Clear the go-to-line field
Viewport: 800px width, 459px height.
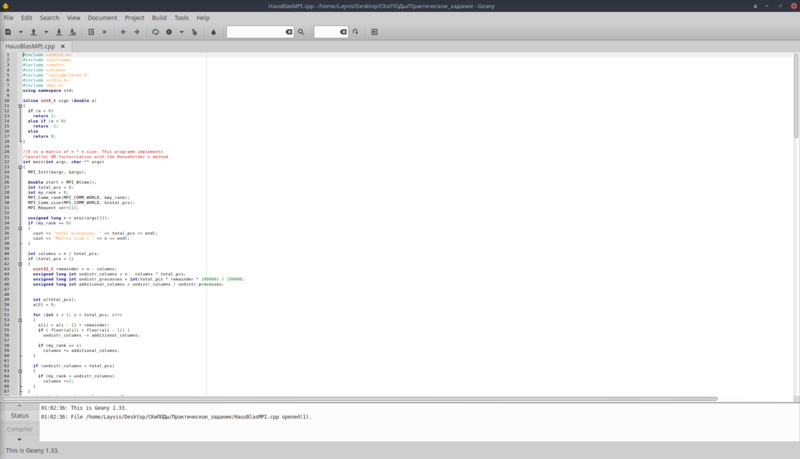tap(343, 32)
